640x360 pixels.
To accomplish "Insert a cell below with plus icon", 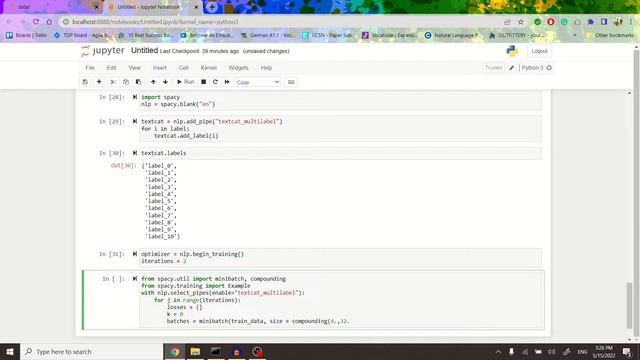I will 99,82.
